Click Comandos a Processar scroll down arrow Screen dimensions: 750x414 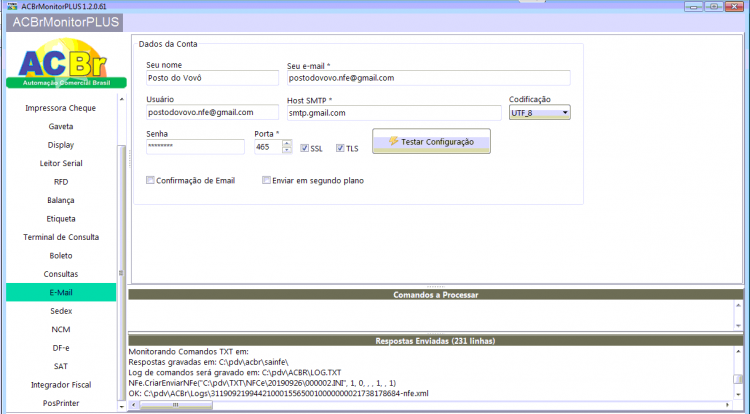739,326
